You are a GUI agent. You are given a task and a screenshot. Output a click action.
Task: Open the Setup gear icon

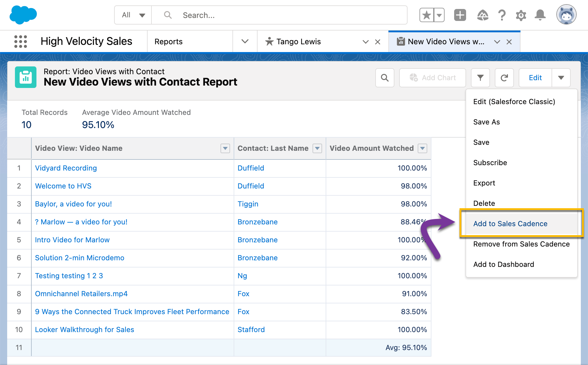(521, 15)
